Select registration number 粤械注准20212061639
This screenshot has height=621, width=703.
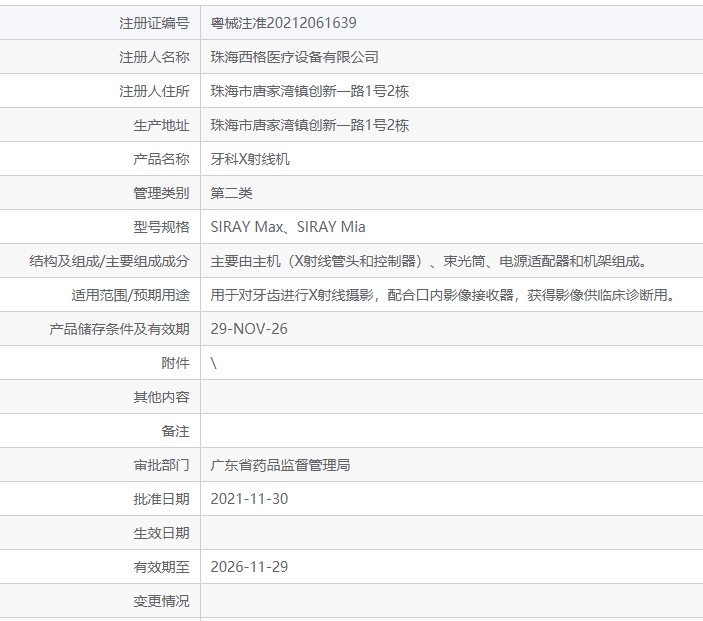[283, 23]
